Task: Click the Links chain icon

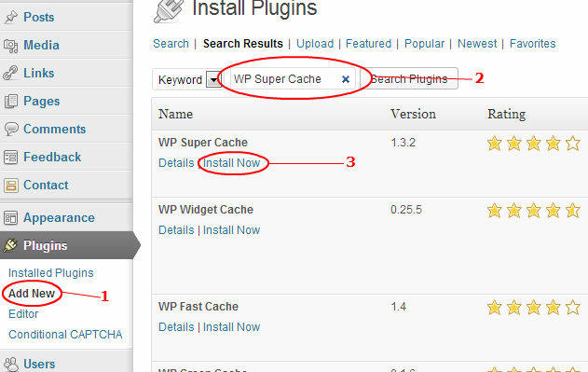Action: (10, 73)
